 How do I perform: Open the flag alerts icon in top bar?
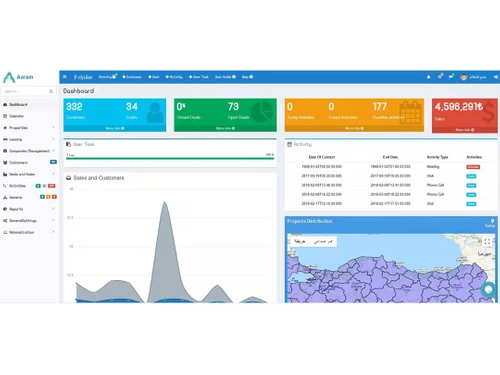[x=451, y=76]
